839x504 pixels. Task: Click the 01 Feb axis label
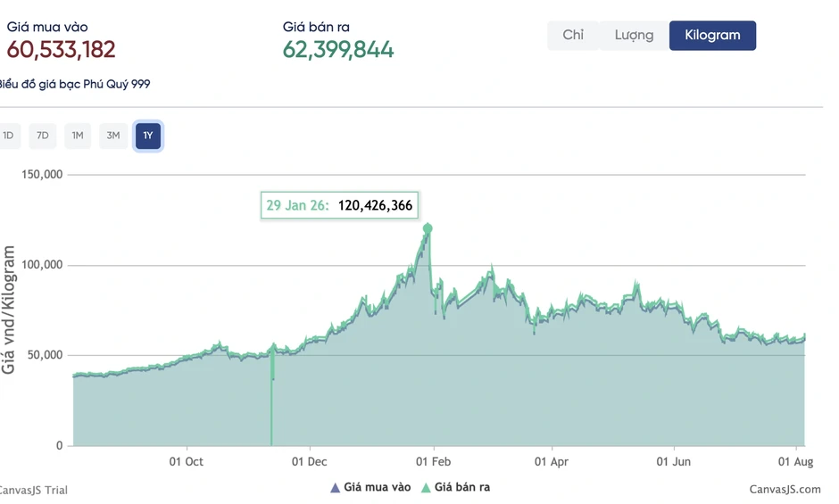point(434,462)
